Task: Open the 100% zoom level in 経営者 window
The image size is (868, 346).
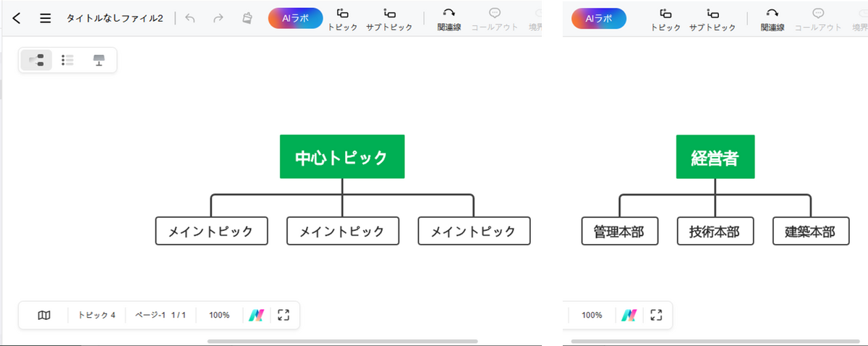Action: pos(592,315)
